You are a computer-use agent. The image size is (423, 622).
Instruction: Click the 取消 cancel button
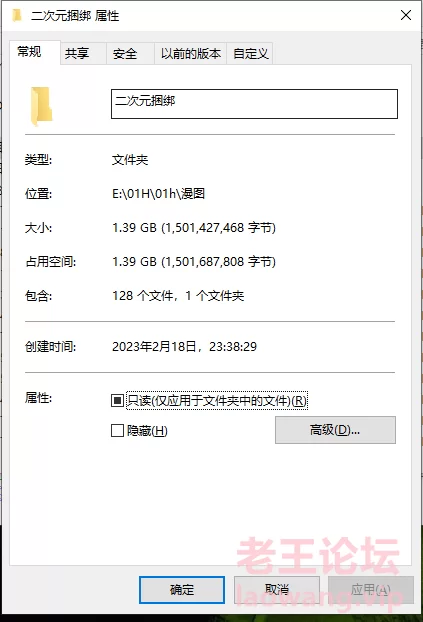(277, 590)
